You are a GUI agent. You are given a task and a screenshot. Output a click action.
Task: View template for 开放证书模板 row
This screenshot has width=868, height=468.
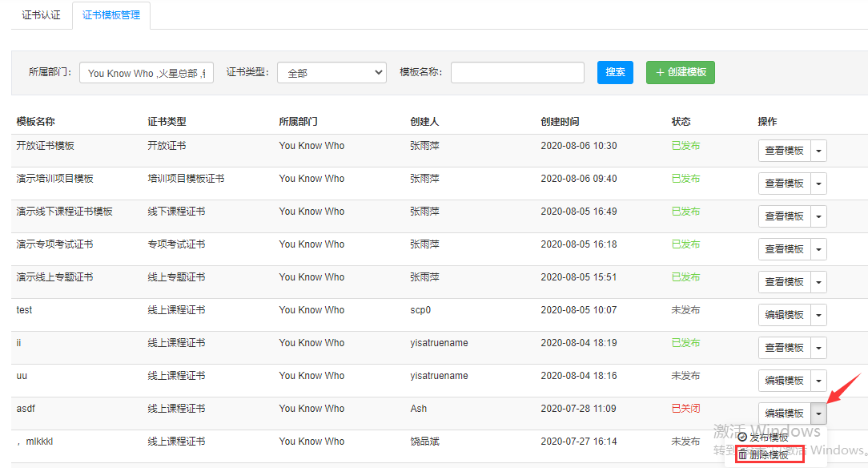click(784, 151)
